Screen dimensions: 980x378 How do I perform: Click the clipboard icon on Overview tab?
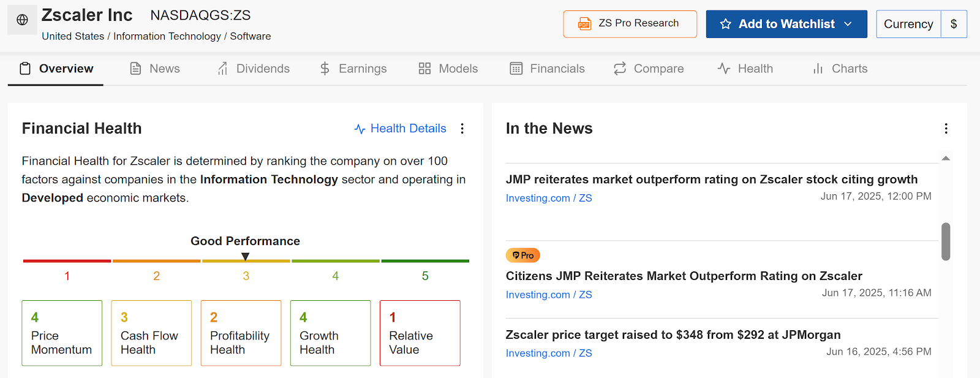click(x=25, y=69)
